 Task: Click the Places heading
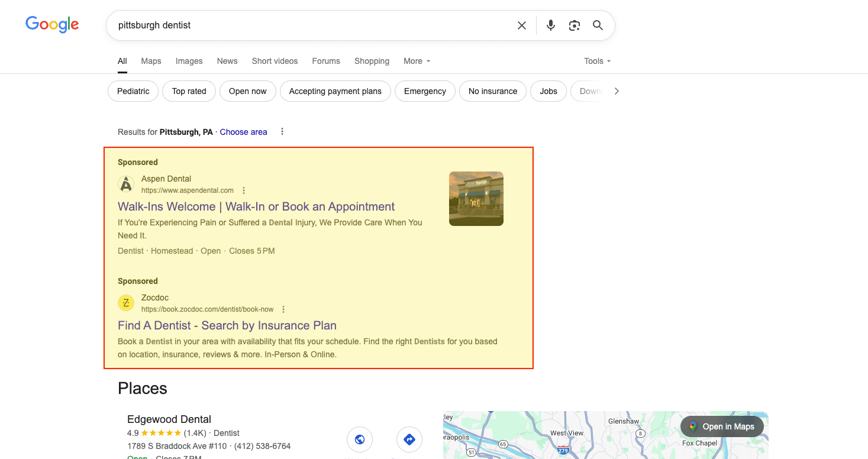tap(143, 389)
